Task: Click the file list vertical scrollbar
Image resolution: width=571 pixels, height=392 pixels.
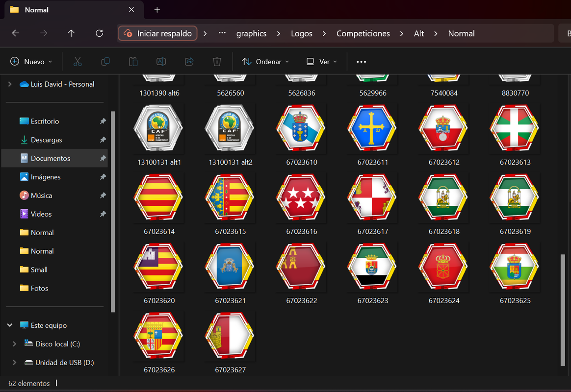Action: 563,310
